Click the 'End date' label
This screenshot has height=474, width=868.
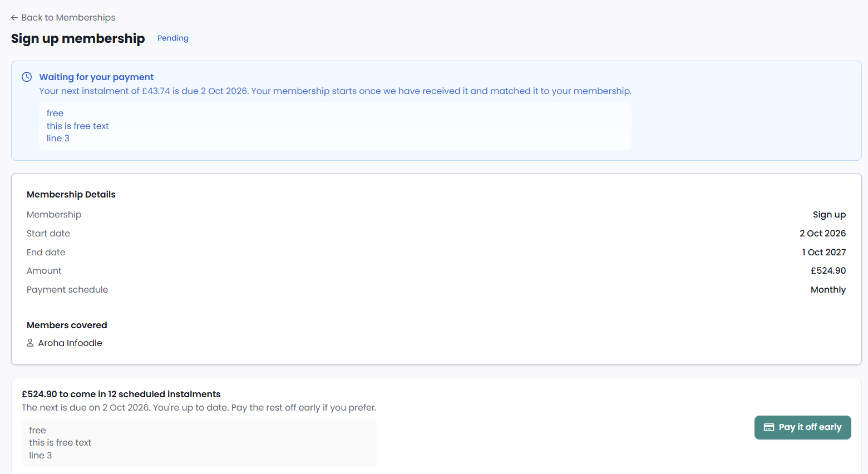[x=46, y=252]
